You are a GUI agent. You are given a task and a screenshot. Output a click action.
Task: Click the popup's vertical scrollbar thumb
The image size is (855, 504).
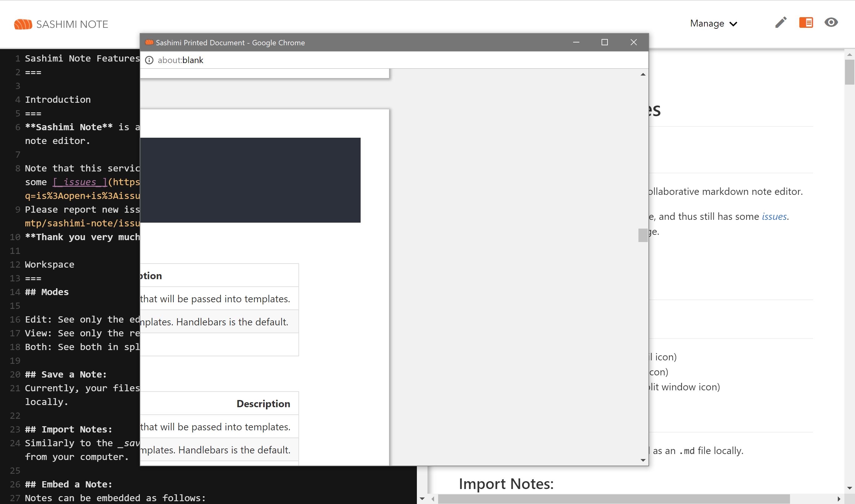point(642,235)
